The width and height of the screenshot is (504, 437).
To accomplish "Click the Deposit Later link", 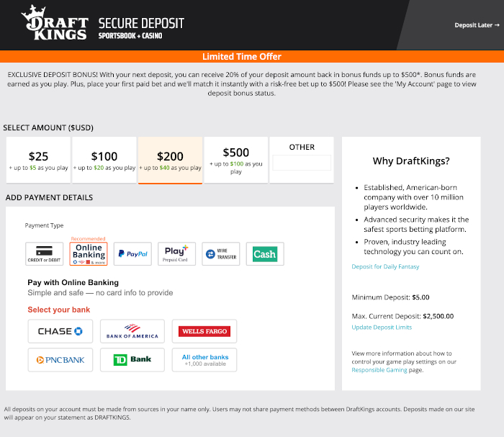I will 477,25.
